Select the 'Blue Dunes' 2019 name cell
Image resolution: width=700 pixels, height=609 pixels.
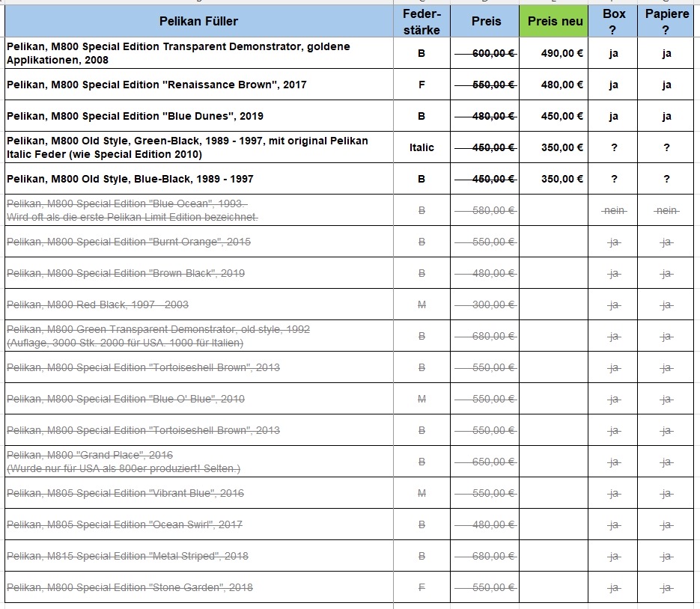click(199, 116)
